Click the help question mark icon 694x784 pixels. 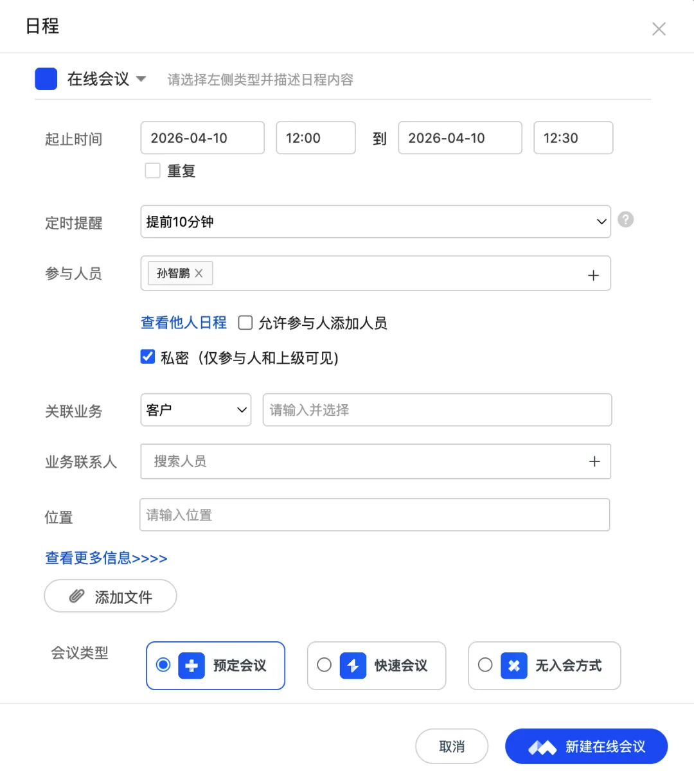[625, 220]
